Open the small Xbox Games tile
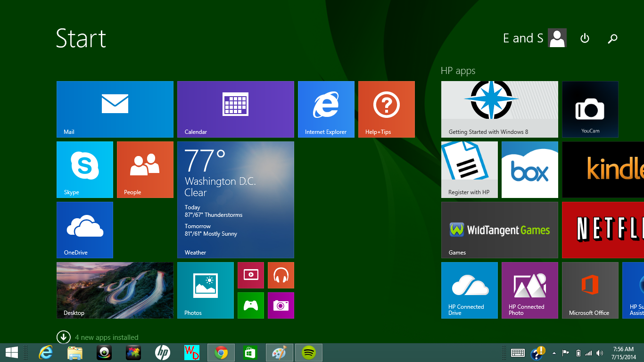 251,305
